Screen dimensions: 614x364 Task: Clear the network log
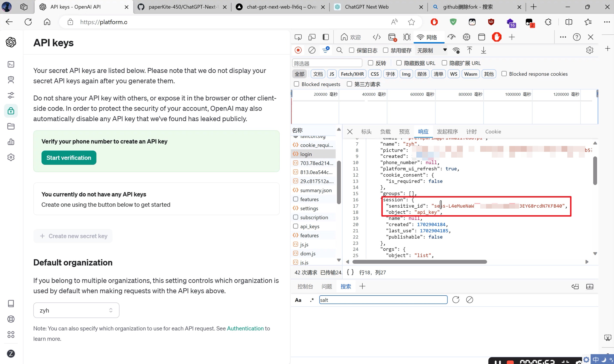click(x=312, y=50)
